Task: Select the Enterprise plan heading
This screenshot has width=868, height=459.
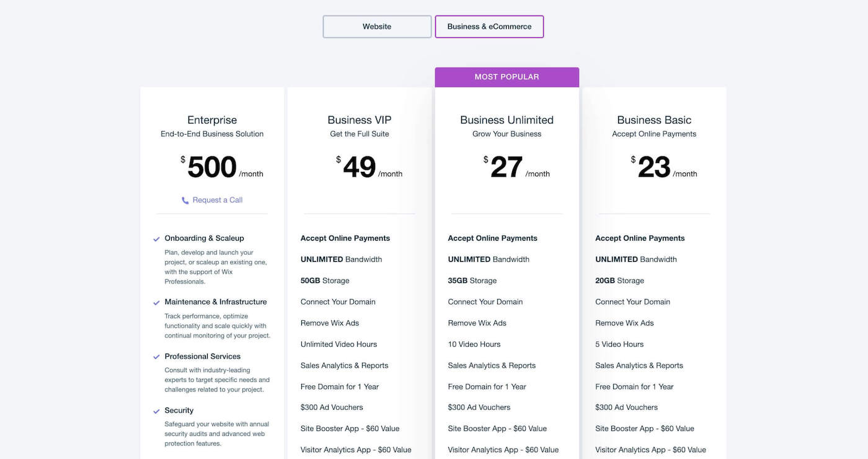Action: point(212,120)
